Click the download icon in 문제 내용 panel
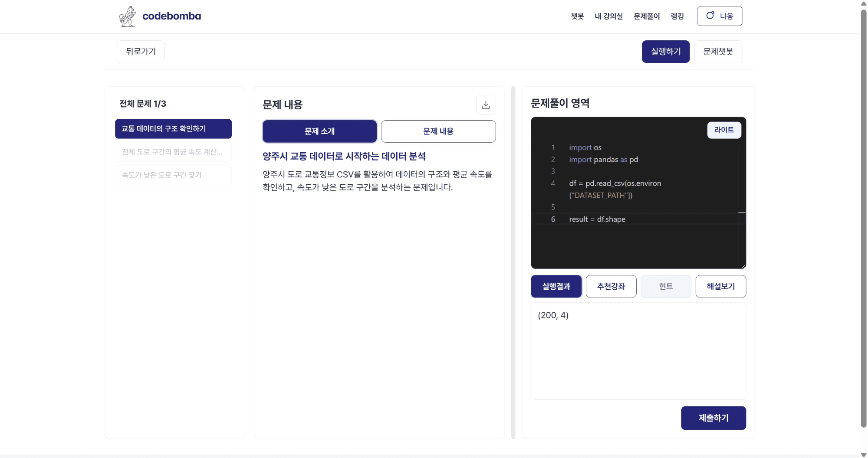Viewport: 868px width, 458px height. 486,105
